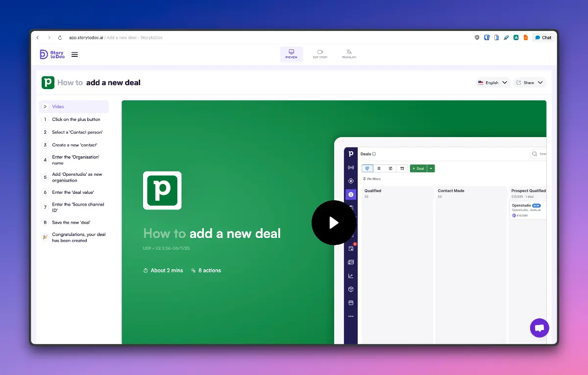
Task: Open the Chat button in browser toolbar
Action: point(543,38)
